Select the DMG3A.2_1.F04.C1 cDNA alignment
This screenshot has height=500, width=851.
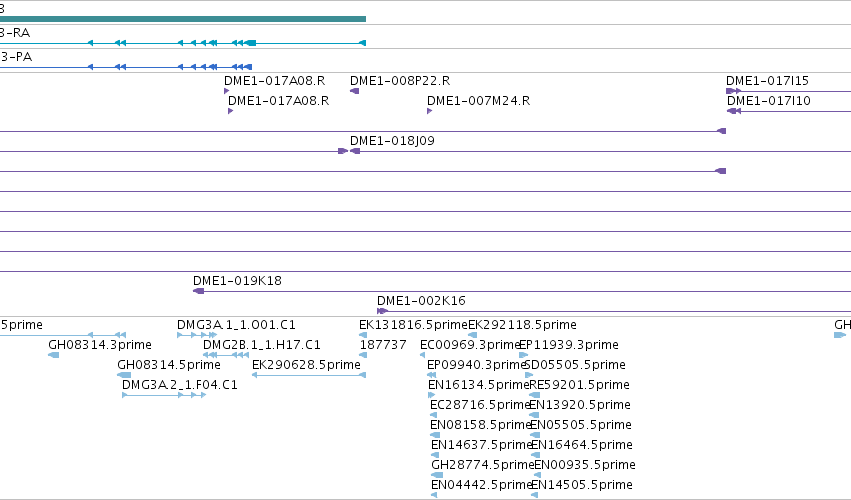pos(164,395)
